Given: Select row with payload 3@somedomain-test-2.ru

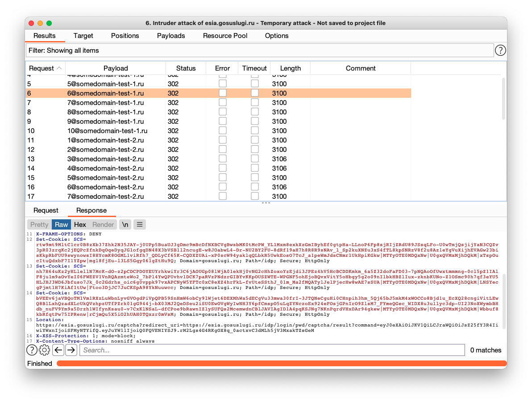Looking at the screenshot, I should click(218, 159).
